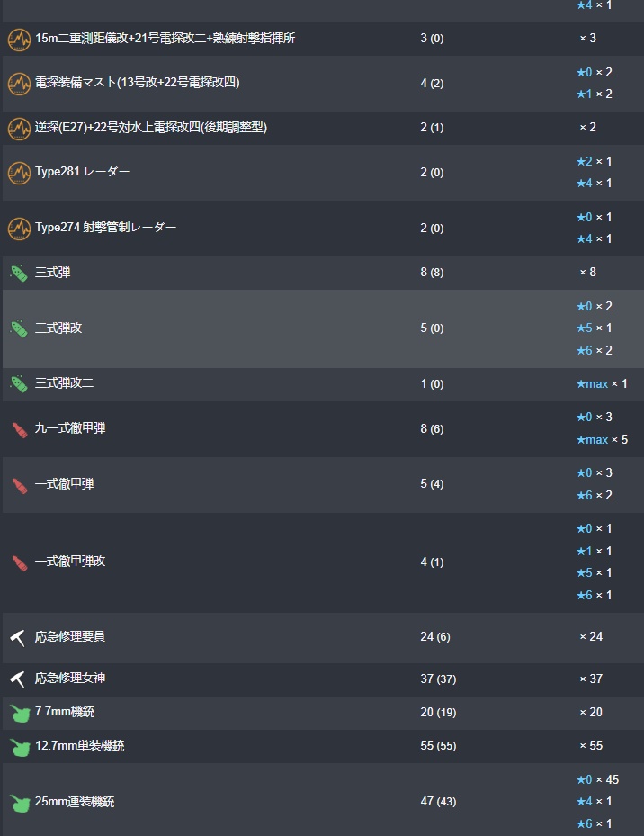This screenshot has width=644, height=836.
Task: Click the red shell icon beside 九一式徹甲弾
Action: coord(19,429)
